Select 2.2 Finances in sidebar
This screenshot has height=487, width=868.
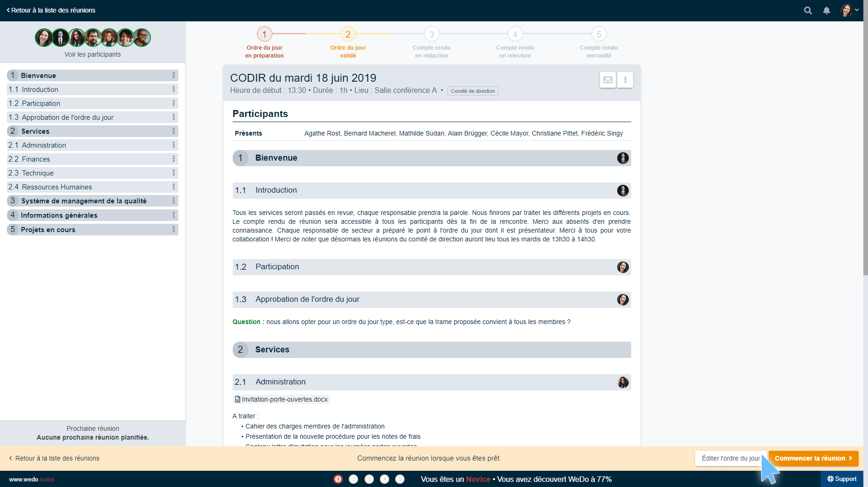(92, 159)
